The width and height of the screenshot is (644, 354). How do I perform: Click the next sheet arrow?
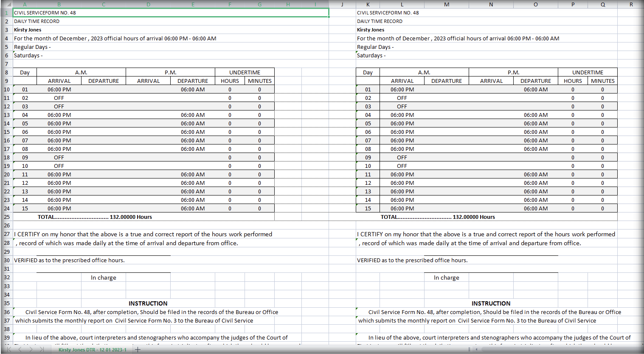(31, 349)
